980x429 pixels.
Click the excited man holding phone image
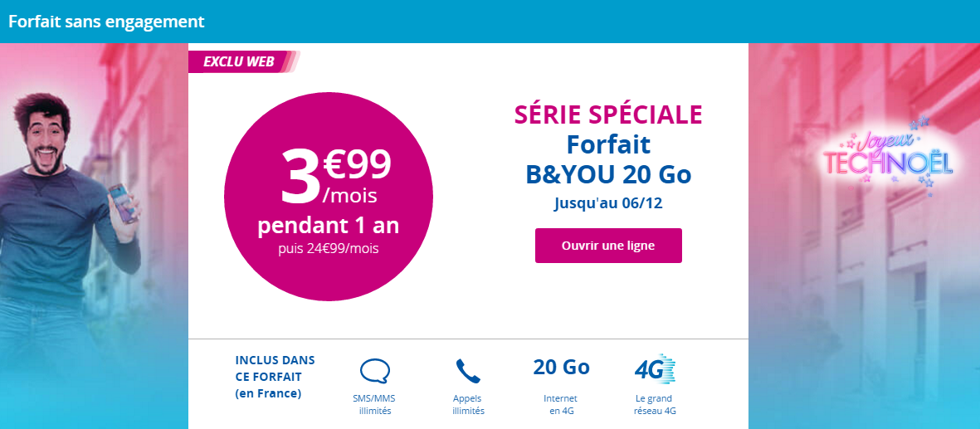tap(72, 207)
